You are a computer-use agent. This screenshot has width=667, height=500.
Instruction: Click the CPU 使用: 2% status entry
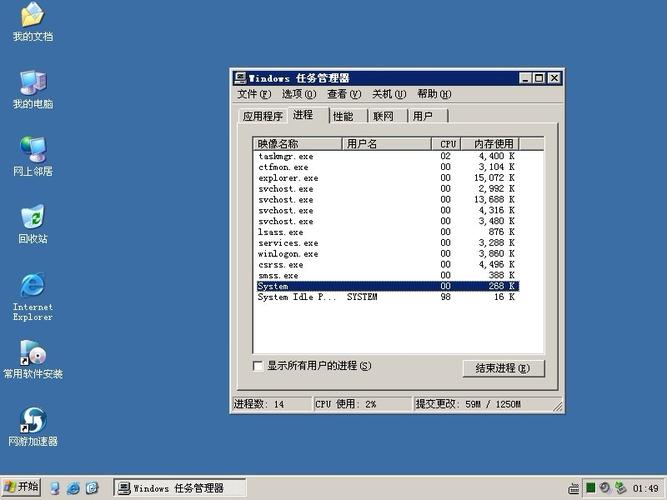tap(363, 404)
